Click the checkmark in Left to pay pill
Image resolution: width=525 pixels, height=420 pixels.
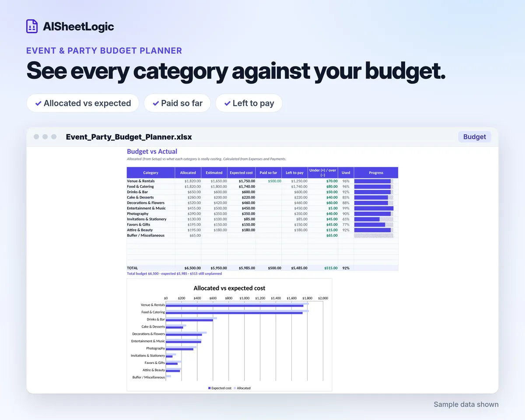pyautogui.click(x=227, y=104)
